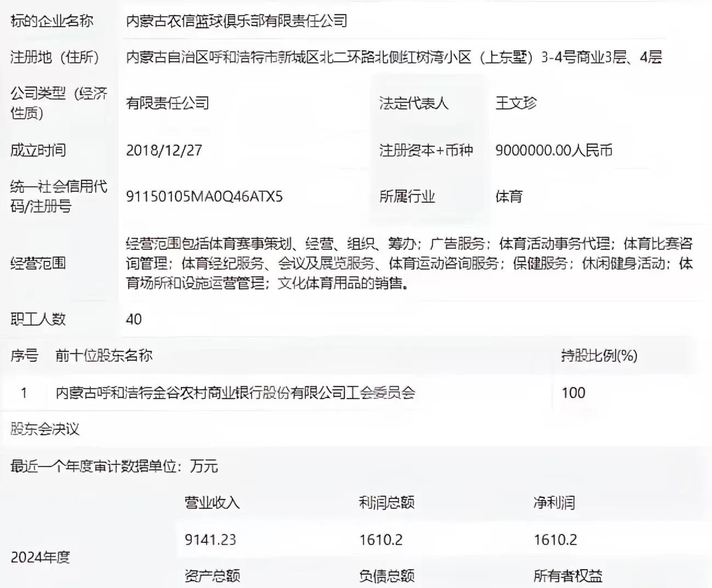The width and height of the screenshot is (712, 588).
Task: Select legal representative name 王文珍
Action: (x=516, y=103)
